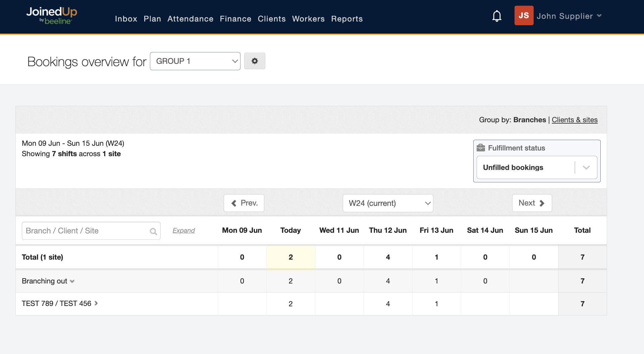The width and height of the screenshot is (644, 354).
Task: Go to the next week
Action: pyautogui.click(x=532, y=203)
